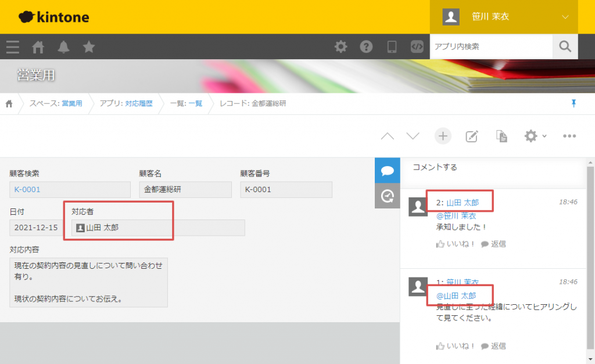
Task: Go to next record with down arrow
Action: click(x=413, y=136)
